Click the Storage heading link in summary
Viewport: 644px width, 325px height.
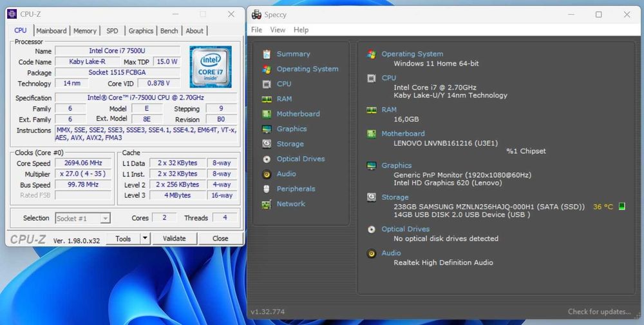click(x=395, y=197)
